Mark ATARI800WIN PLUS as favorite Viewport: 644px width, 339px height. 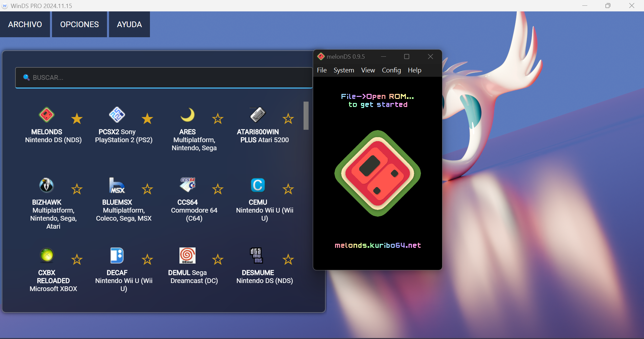coord(288,119)
